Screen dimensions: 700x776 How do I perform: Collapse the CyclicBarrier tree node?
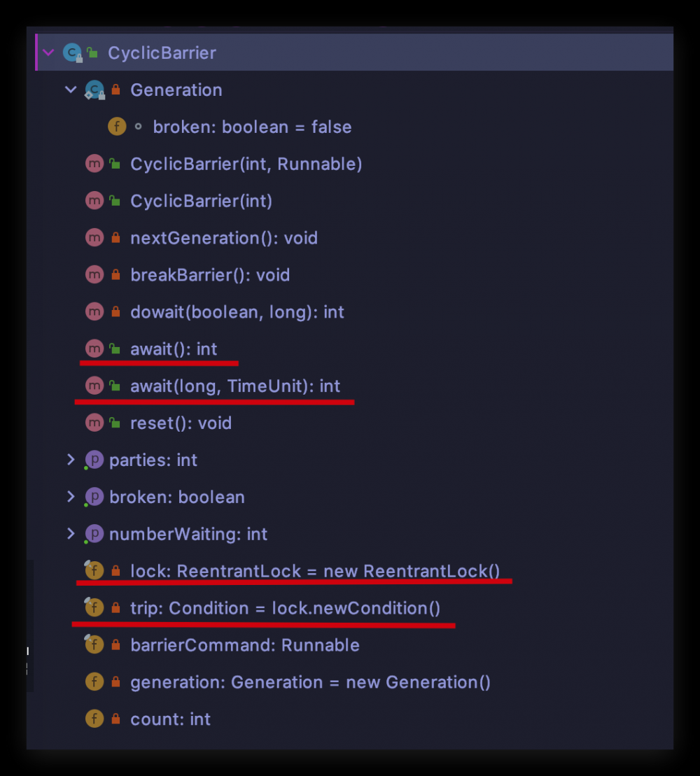point(48,52)
